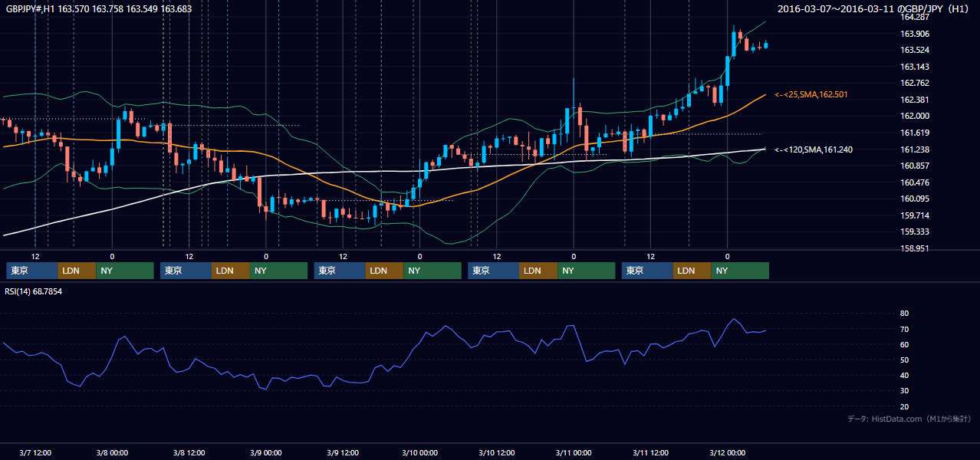This screenshot has height=460, width=980.
Task: Click the 3/7 12:00 date label
Action: (35, 452)
